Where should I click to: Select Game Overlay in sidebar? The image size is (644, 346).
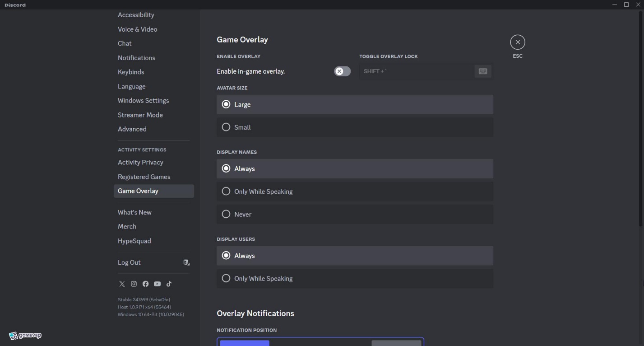pyautogui.click(x=154, y=191)
